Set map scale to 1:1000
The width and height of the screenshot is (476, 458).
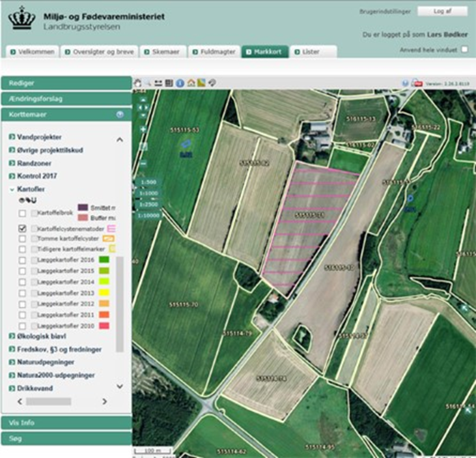click(x=150, y=193)
